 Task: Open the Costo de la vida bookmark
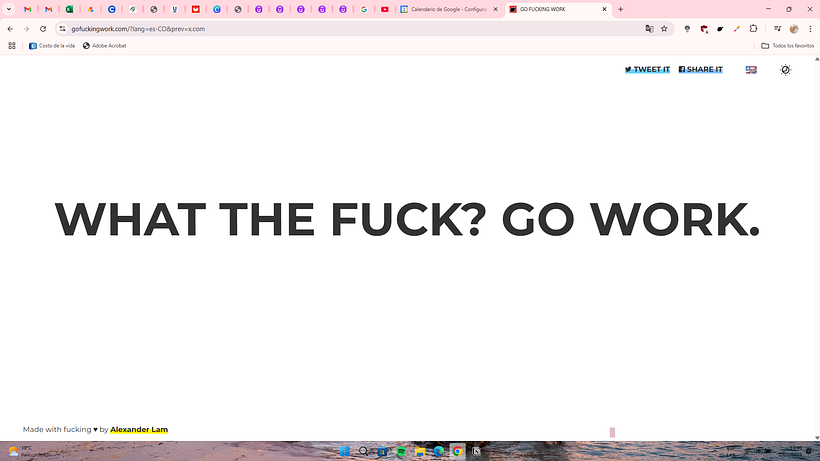pos(53,46)
